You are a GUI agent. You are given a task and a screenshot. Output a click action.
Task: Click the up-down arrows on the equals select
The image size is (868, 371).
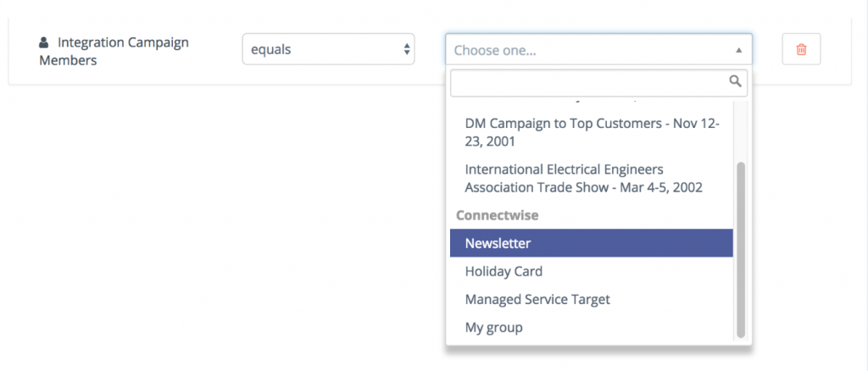coord(406,50)
